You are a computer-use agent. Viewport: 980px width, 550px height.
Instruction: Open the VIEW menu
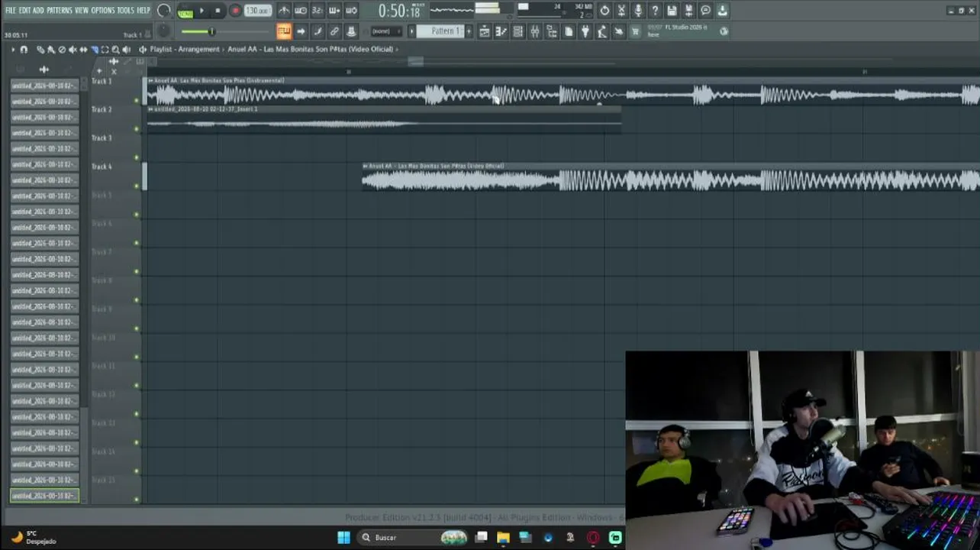[x=81, y=11]
